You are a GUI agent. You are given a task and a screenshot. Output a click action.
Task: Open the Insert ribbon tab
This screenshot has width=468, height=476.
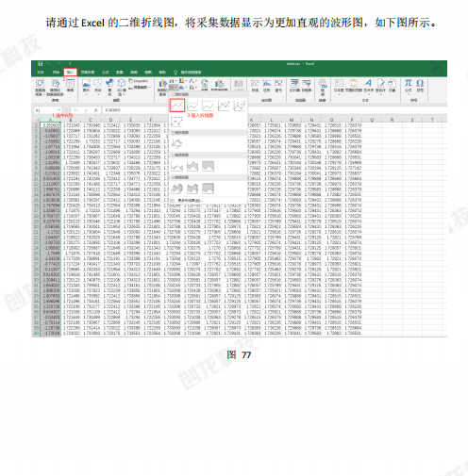click(x=70, y=72)
